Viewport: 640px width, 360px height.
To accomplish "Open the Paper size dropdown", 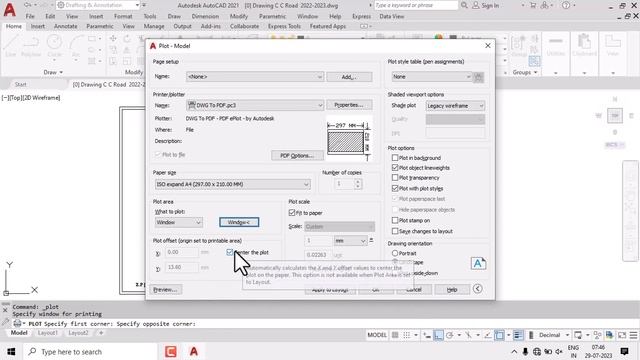I will click(233, 184).
